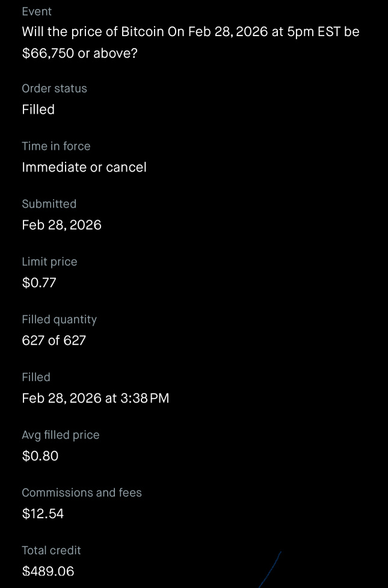Click the Order status label
The height and width of the screenshot is (588, 388).
point(54,88)
